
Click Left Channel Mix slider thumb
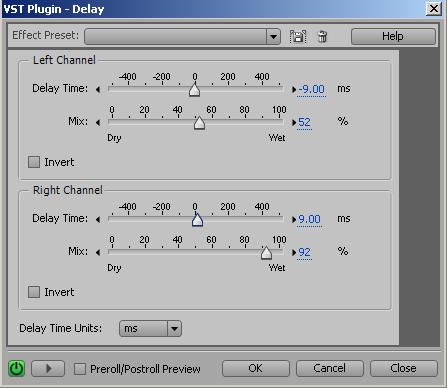tap(199, 123)
